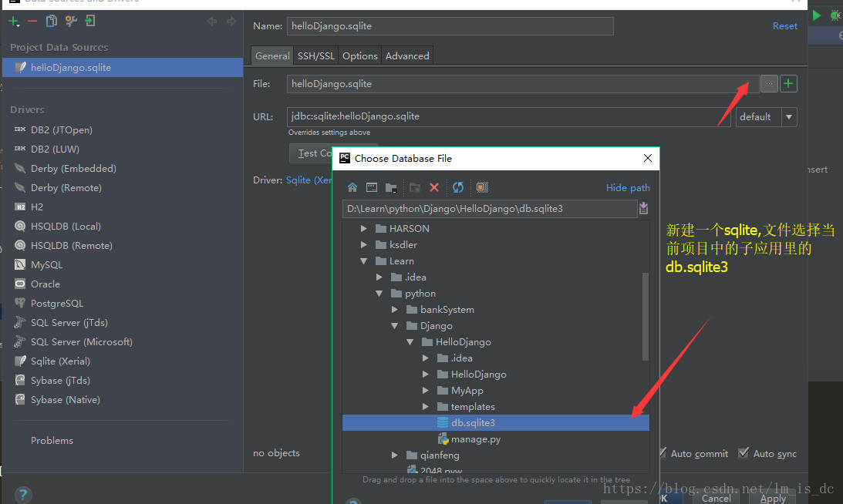Click the Hide path link

(628, 187)
